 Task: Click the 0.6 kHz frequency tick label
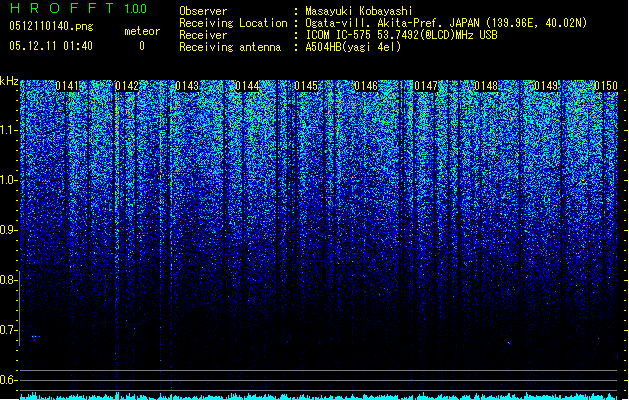coord(8,380)
